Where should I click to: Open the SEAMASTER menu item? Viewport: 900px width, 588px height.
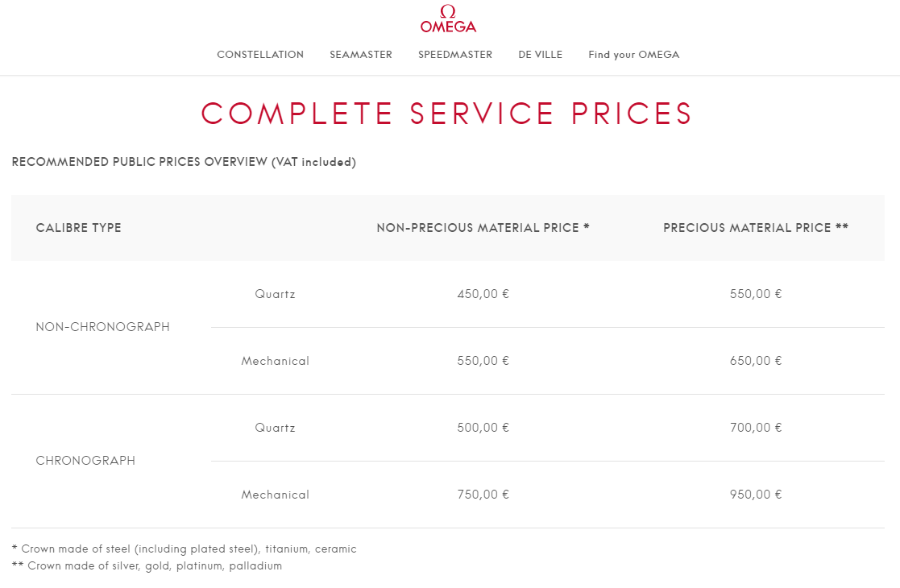point(361,55)
